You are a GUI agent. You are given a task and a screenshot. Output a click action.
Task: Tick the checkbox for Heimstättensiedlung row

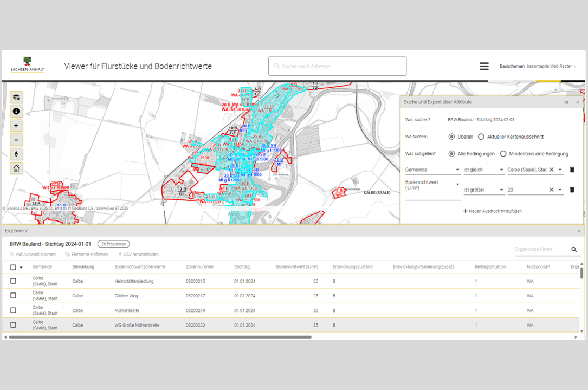[14, 281]
